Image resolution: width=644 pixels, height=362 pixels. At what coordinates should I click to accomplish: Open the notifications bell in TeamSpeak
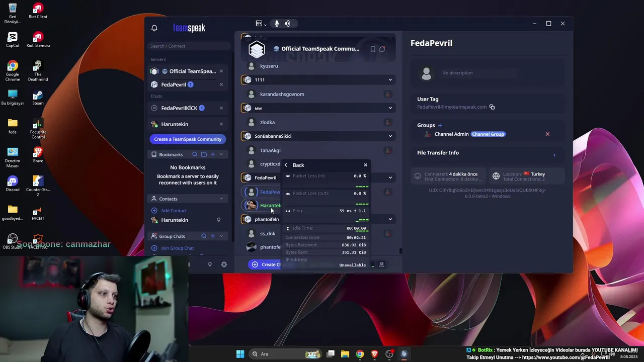(154, 28)
